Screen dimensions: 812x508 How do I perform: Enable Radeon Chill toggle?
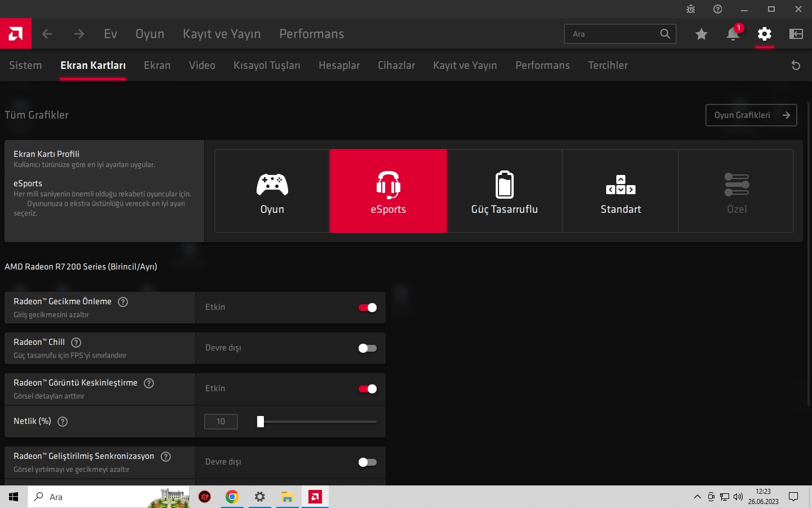tap(368, 348)
